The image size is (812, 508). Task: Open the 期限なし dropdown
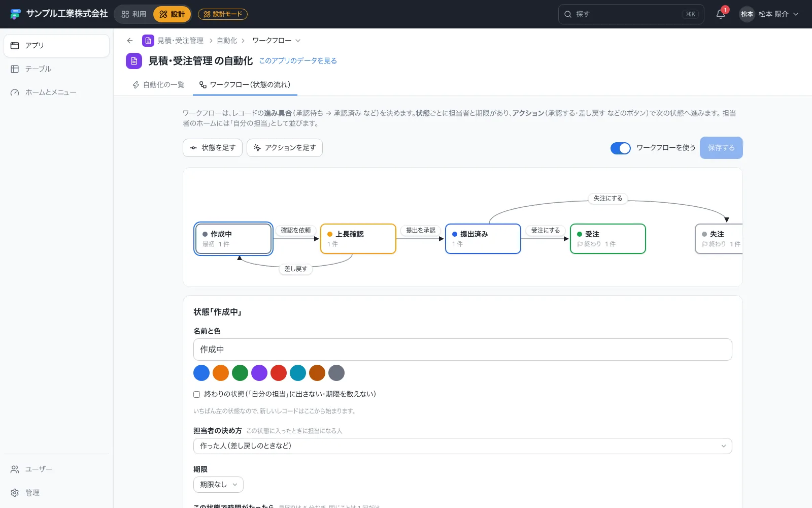(218, 485)
